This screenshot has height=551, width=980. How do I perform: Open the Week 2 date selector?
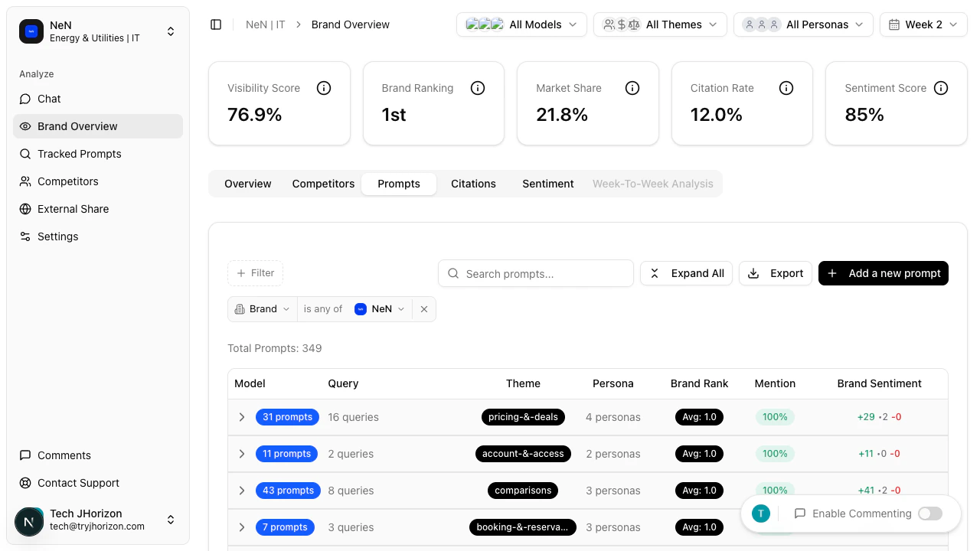coord(923,24)
